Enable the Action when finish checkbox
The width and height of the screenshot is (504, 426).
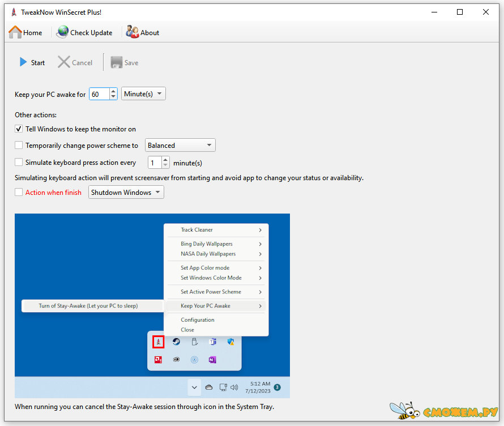pos(19,192)
